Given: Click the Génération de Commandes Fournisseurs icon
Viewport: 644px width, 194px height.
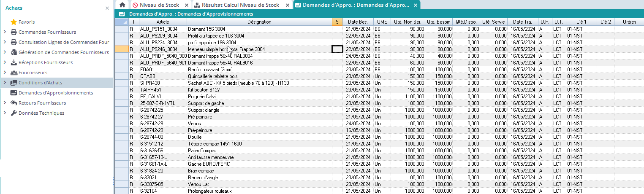Looking at the screenshot, I should click(14, 52).
